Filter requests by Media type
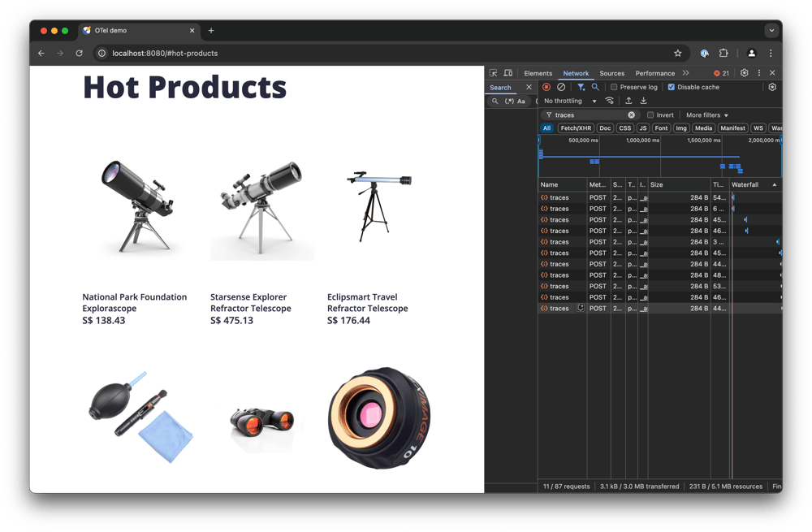This screenshot has height=532, width=812. (703, 128)
